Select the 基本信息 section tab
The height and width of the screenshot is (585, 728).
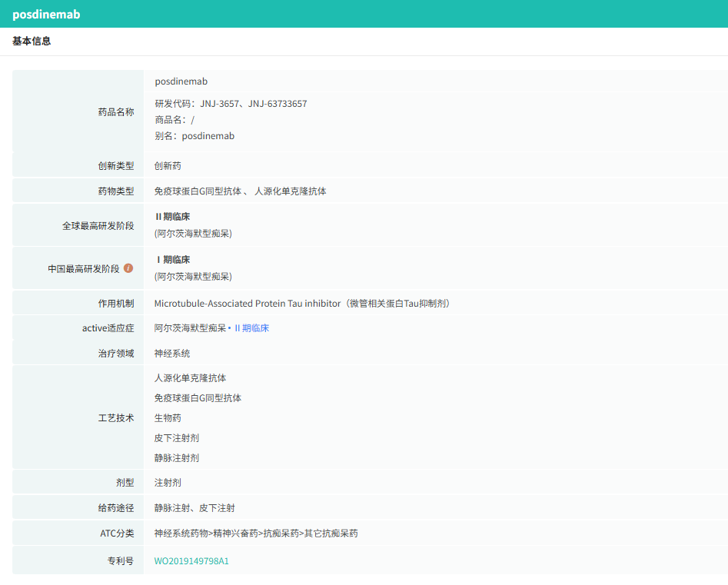32,42
